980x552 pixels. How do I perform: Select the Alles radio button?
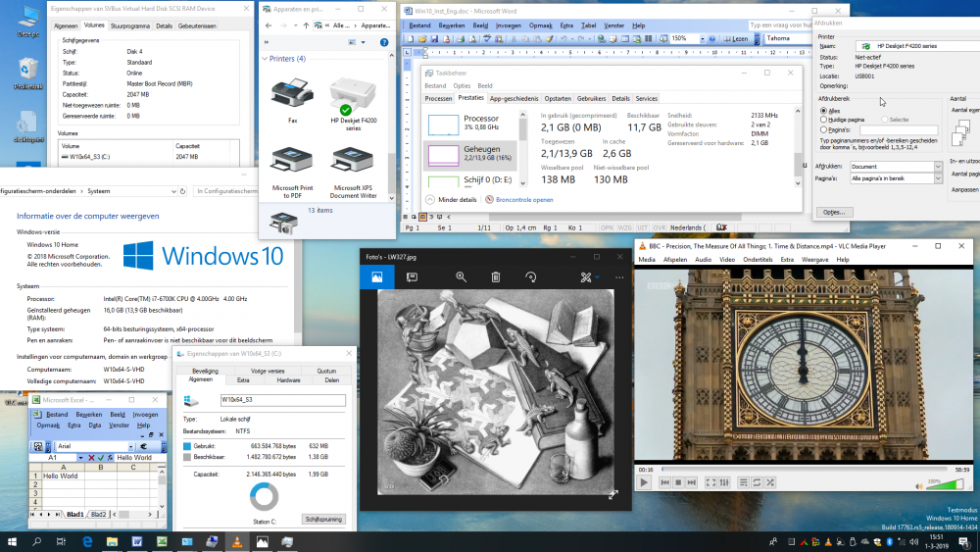[x=823, y=111]
